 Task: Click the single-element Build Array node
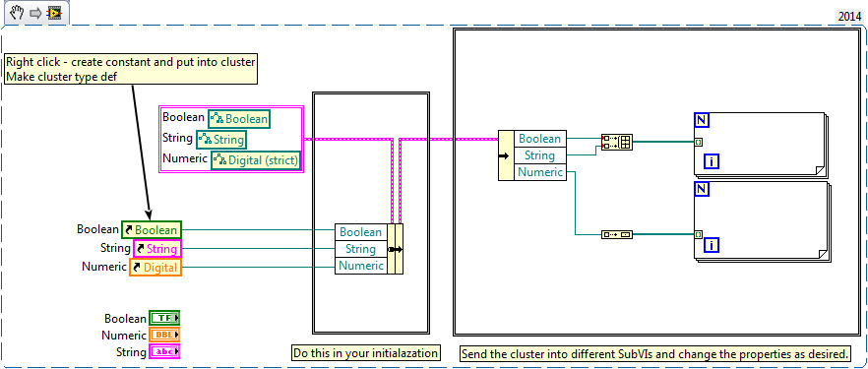click(x=617, y=234)
